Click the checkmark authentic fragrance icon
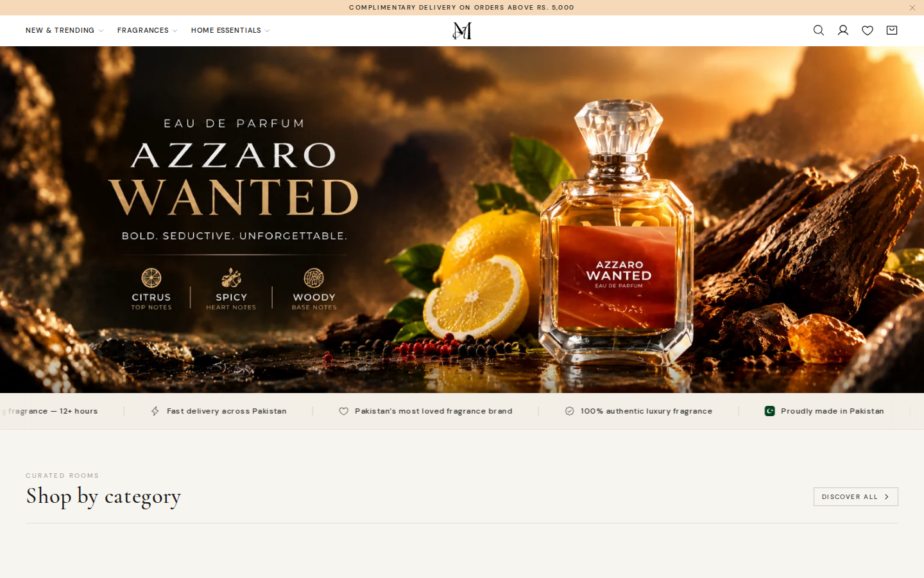The height and width of the screenshot is (578, 924). [x=570, y=411]
